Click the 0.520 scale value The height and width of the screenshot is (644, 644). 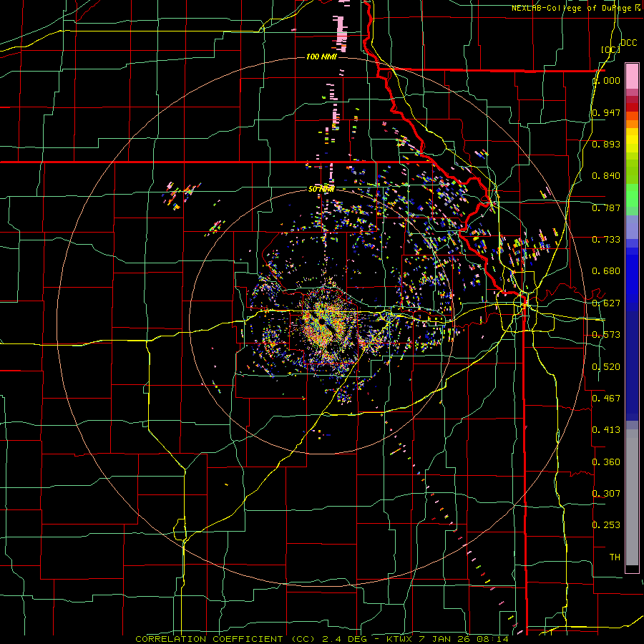click(x=606, y=367)
